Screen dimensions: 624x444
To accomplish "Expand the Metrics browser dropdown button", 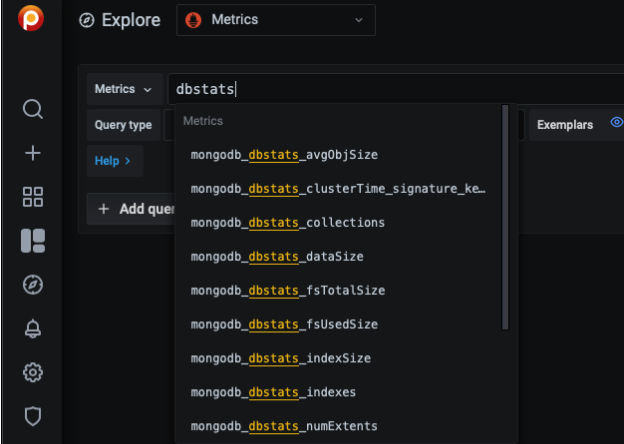I will pos(124,89).
